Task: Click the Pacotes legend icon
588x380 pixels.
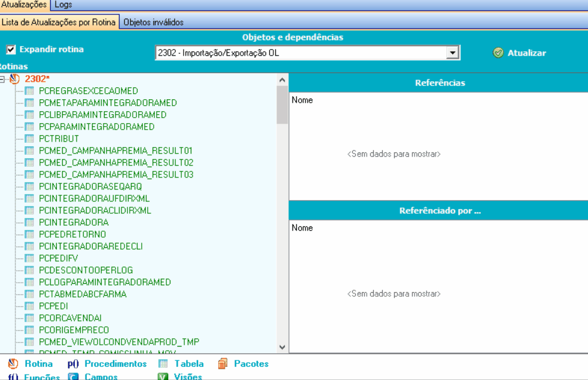Action: pyautogui.click(x=223, y=363)
